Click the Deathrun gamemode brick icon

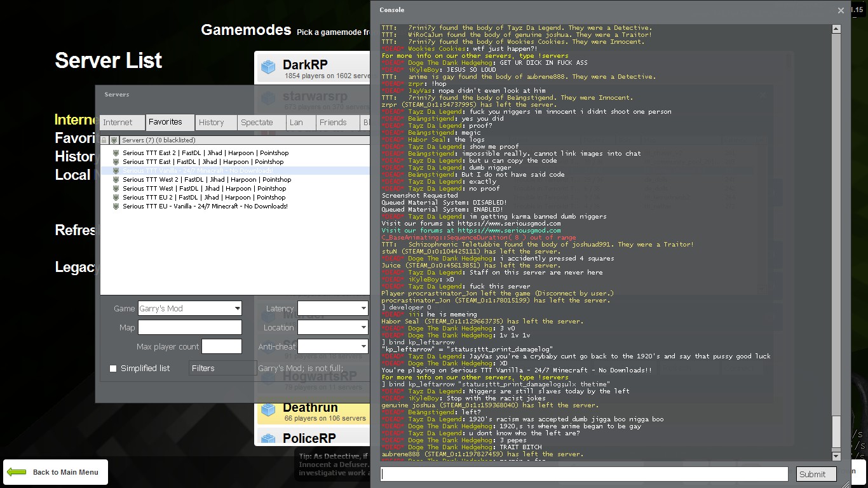click(269, 410)
